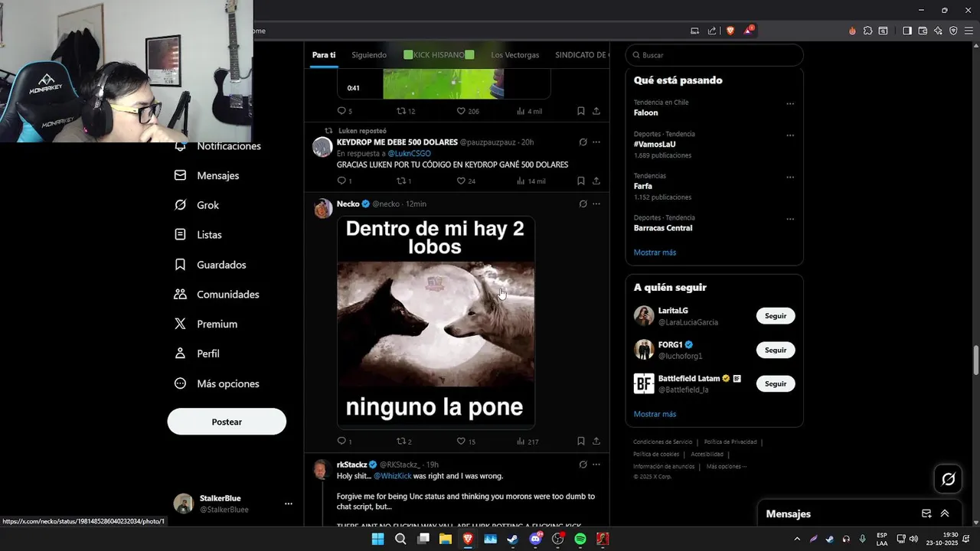This screenshot has height=551, width=980.
Task: Click the Buscar search field
Action: pos(714,55)
